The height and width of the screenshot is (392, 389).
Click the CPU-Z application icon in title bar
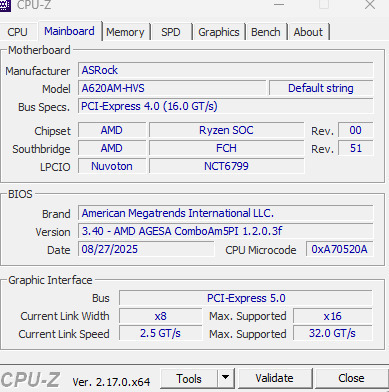(5, 5)
